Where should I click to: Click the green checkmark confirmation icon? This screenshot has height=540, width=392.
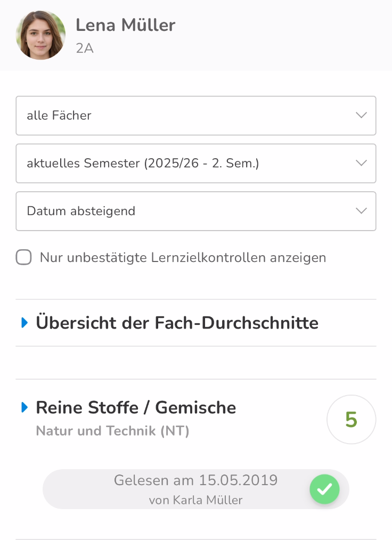click(x=324, y=489)
